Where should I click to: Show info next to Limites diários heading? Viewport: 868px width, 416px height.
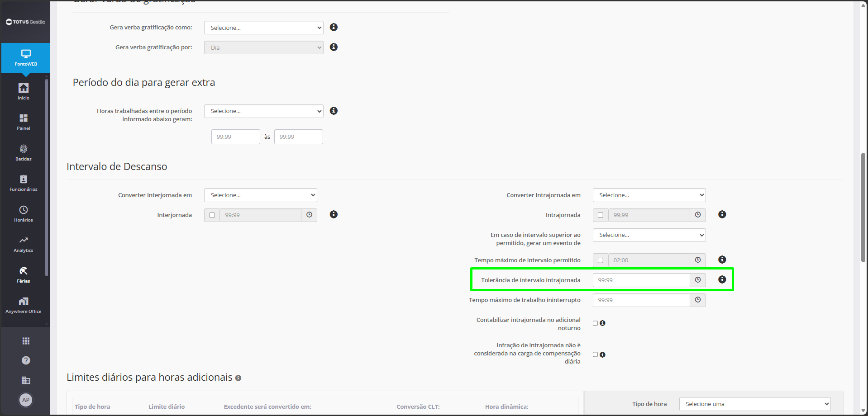coord(238,378)
